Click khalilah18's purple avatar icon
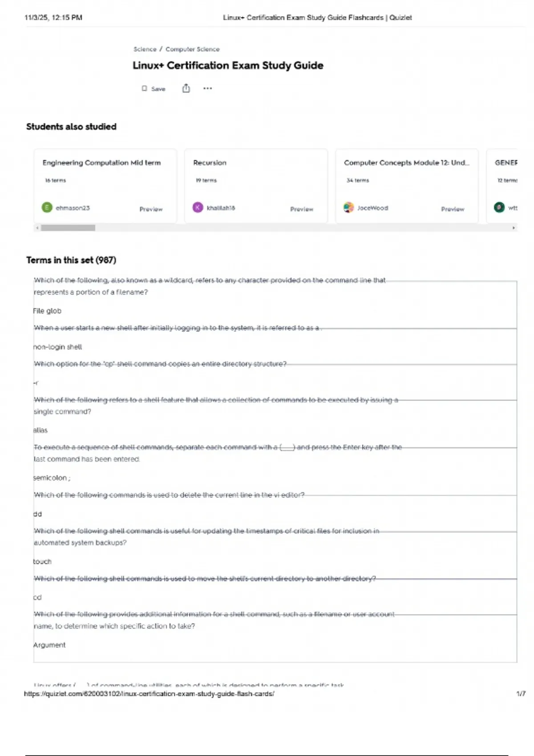The width and height of the screenshot is (534, 756). (x=198, y=208)
